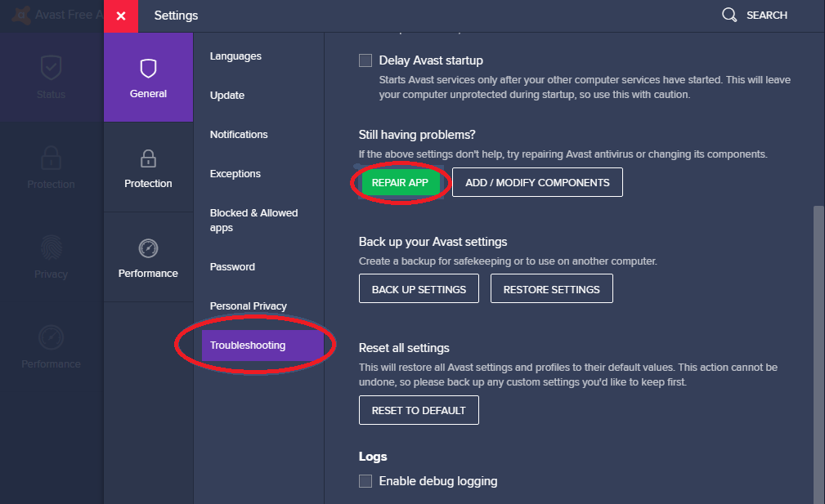Viewport: 825px width, 504px height.
Task: Click the settings page vertical scrollbar
Action: [x=818, y=355]
